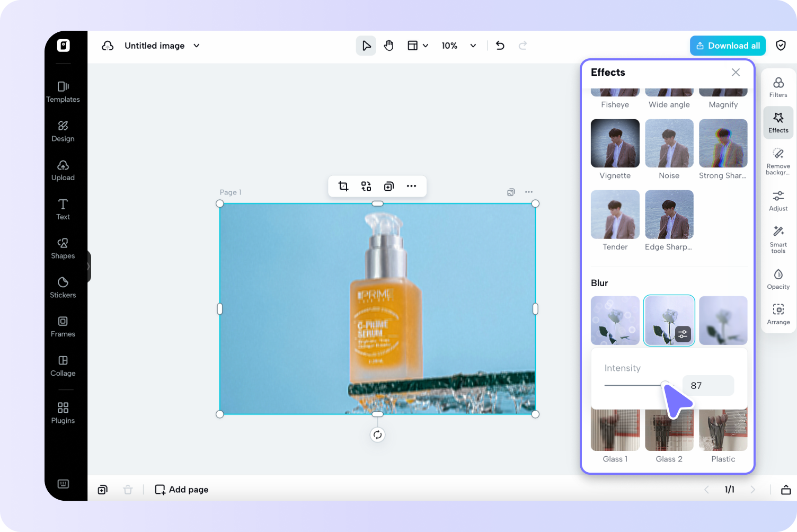Click the Download all button
This screenshot has height=532, width=797.
[x=728, y=46]
